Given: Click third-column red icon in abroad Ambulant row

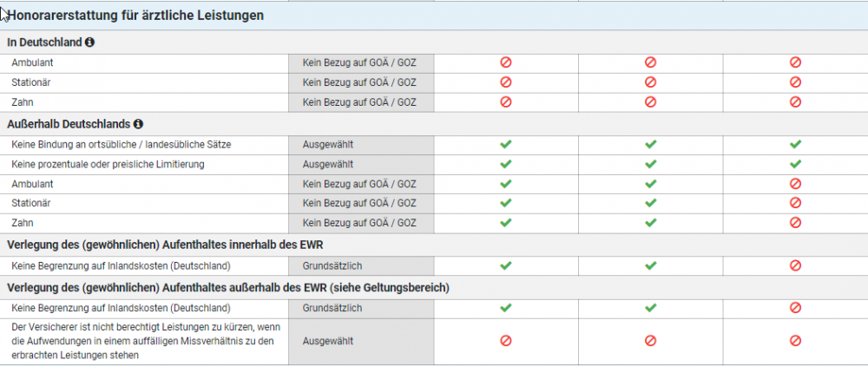Looking at the screenshot, I should click(x=795, y=183).
